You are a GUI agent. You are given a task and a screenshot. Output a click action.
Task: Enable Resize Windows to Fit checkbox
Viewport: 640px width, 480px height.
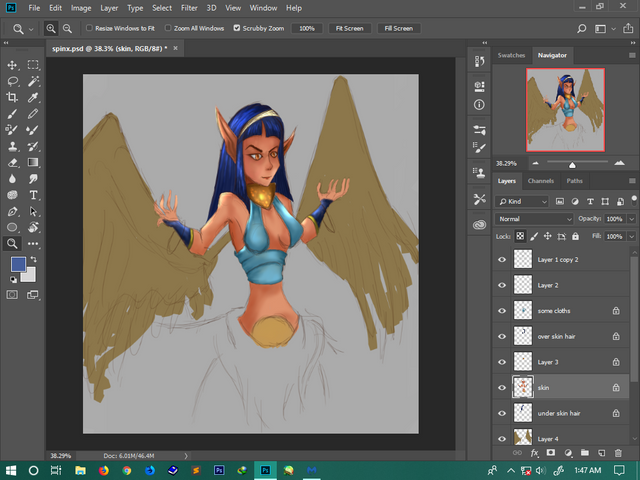(89, 28)
